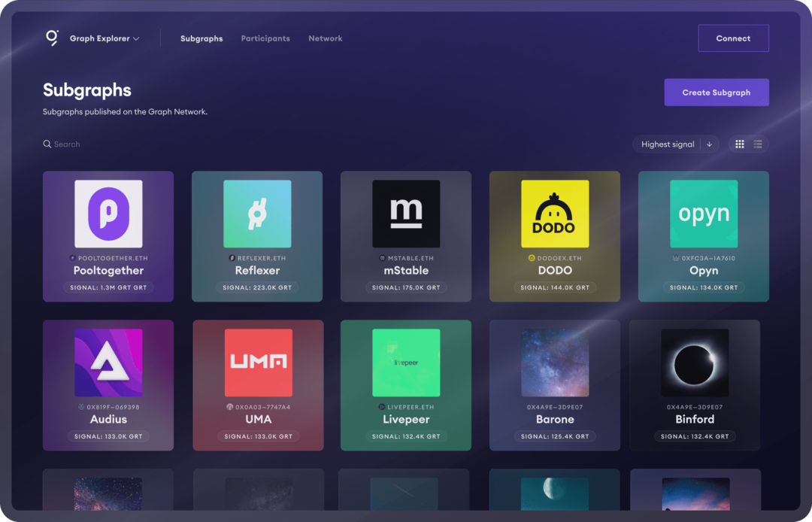Go to the Network tab

(x=326, y=38)
